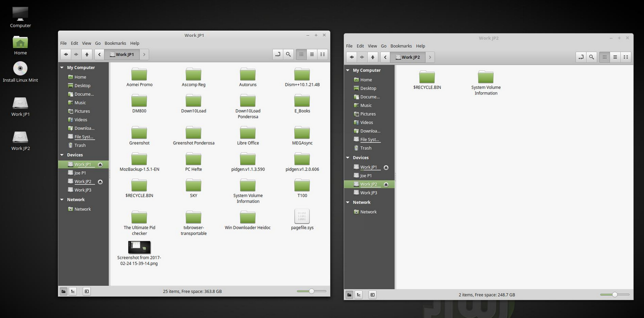Open the Computer desktop icon

[20, 17]
